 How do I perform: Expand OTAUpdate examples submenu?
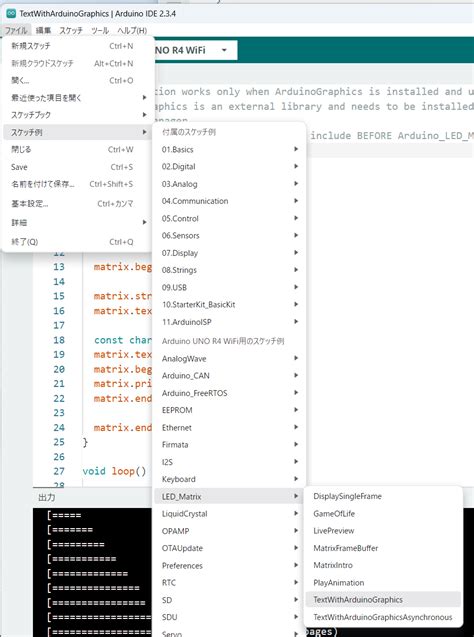(x=229, y=548)
